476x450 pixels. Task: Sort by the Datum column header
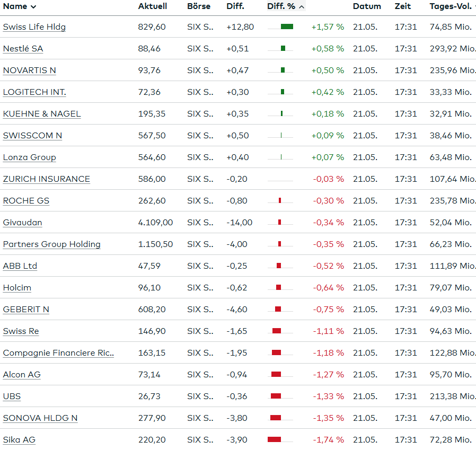pos(367,6)
